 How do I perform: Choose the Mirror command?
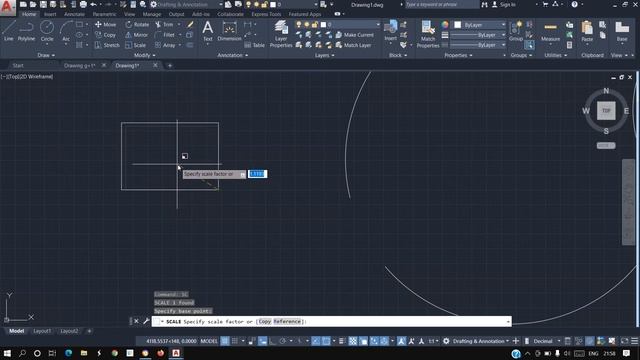pyautogui.click(x=137, y=35)
